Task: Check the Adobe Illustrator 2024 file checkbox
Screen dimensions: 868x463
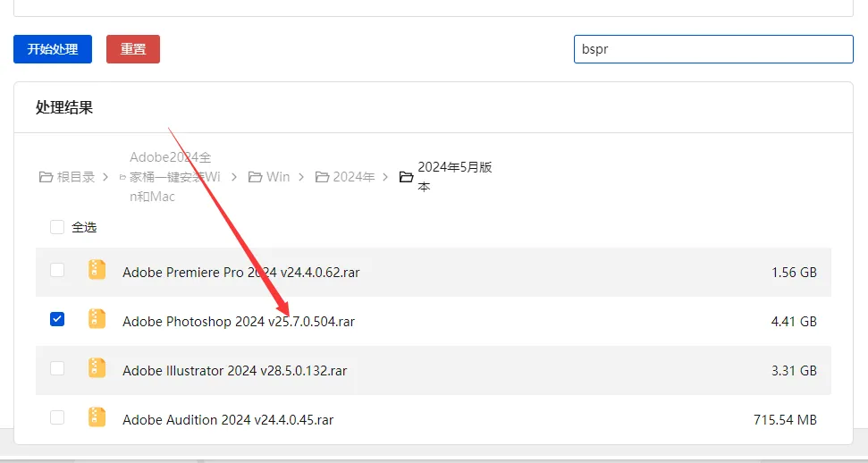Action: click(57, 368)
